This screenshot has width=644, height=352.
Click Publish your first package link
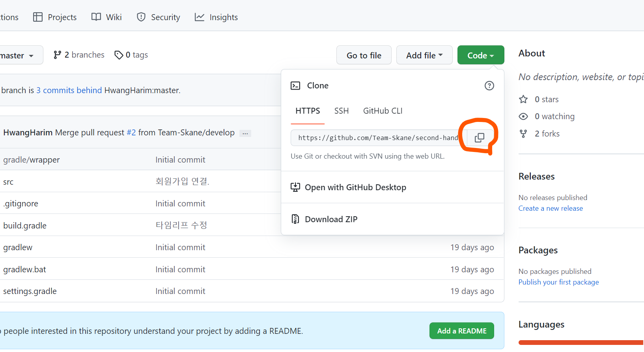coord(558,282)
